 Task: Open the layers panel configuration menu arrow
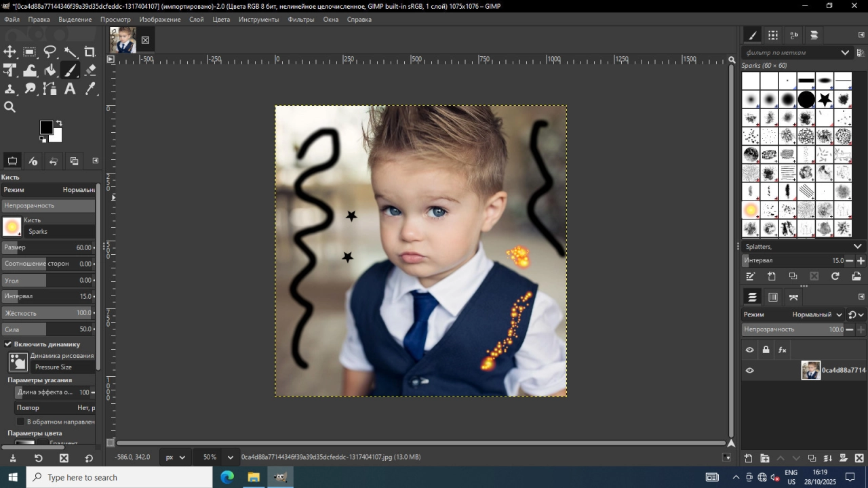pos(861,297)
